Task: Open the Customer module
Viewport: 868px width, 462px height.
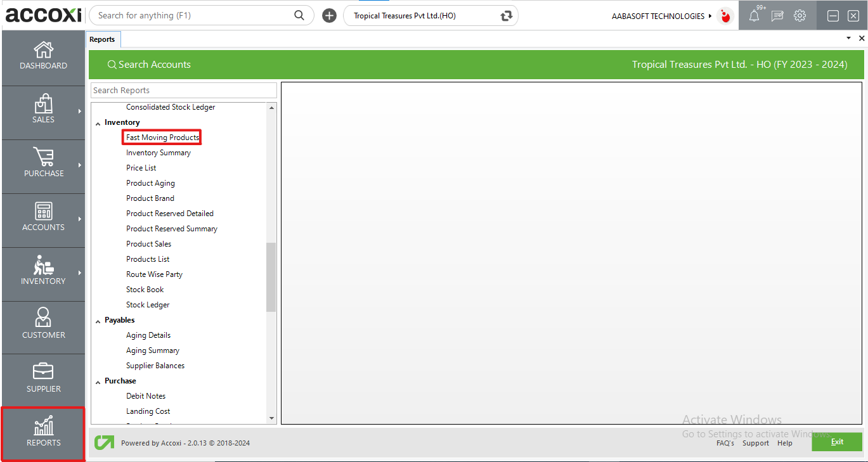Action: [43, 325]
